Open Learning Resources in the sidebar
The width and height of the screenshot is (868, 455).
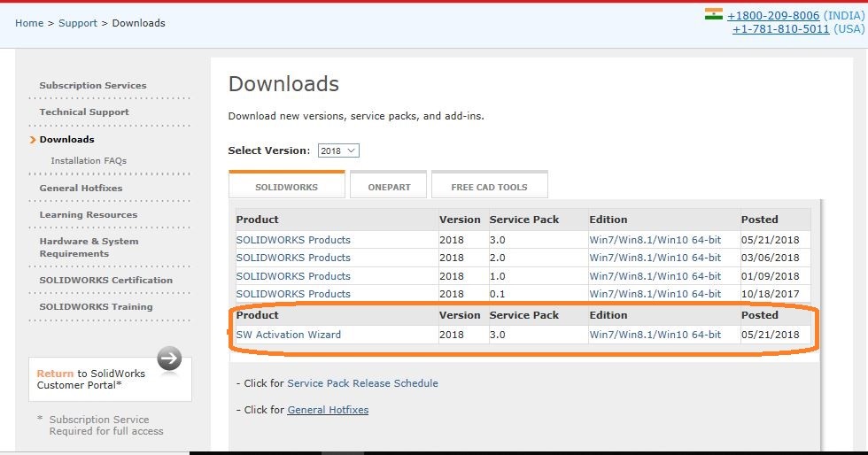click(89, 215)
